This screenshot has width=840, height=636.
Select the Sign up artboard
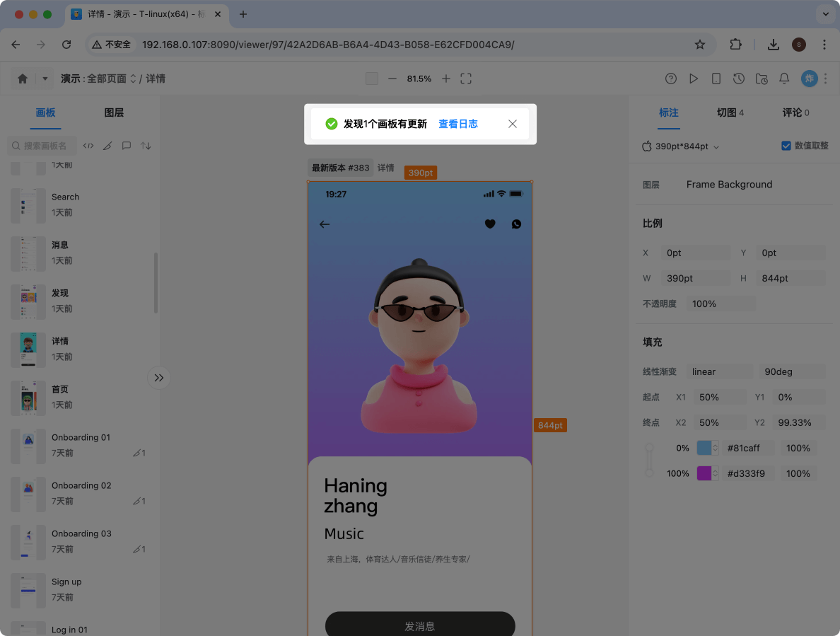pyautogui.click(x=81, y=589)
